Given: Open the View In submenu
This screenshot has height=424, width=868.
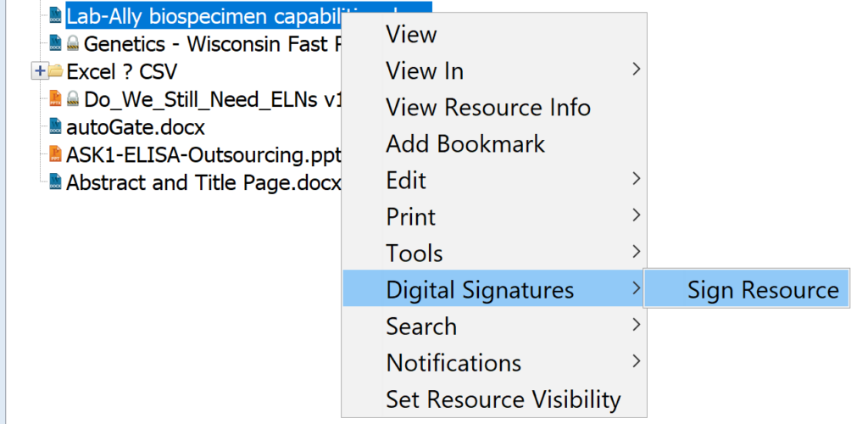Looking at the screenshot, I should pos(424,70).
